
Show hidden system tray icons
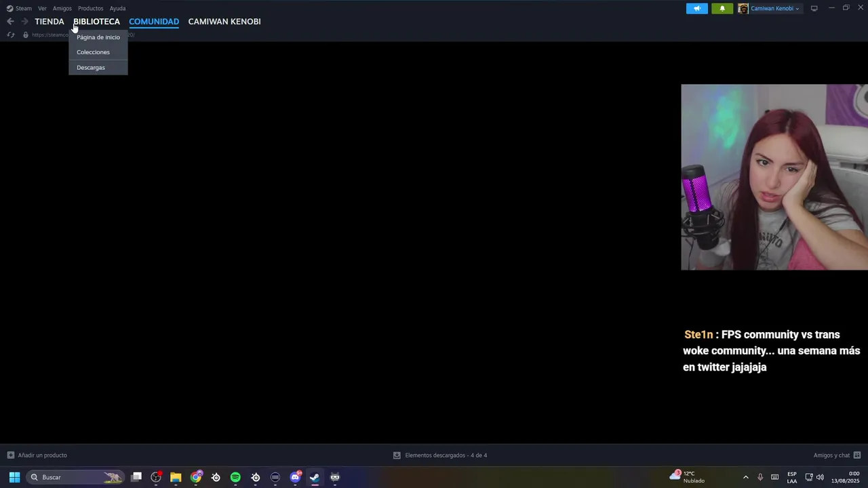click(746, 477)
